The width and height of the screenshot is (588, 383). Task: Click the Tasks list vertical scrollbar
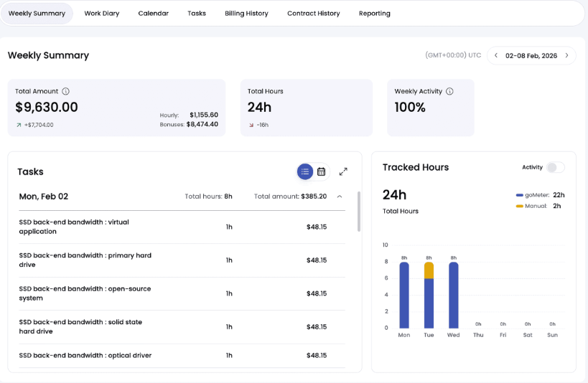tap(358, 212)
